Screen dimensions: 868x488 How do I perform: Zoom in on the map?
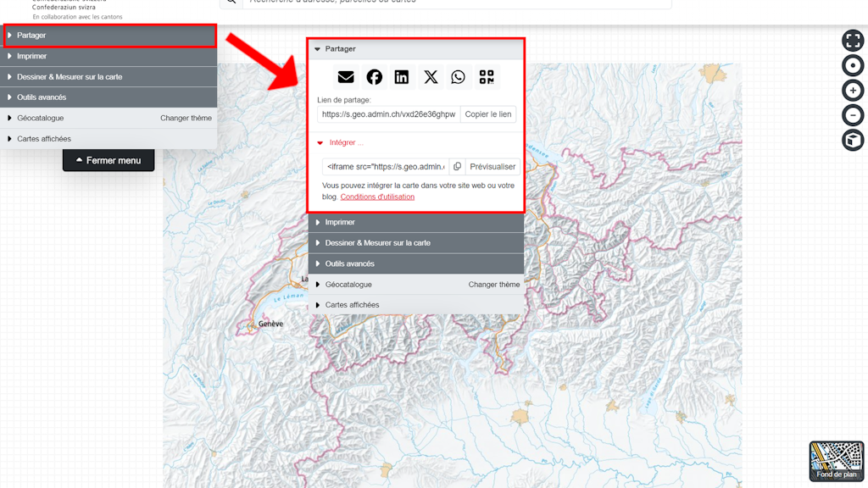[x=853, y=90]
